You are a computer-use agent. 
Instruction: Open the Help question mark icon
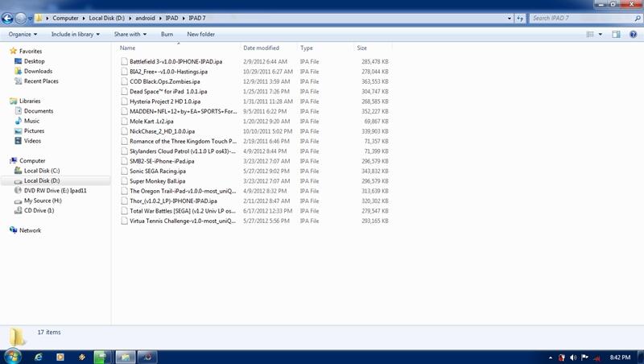click(633, 35)
